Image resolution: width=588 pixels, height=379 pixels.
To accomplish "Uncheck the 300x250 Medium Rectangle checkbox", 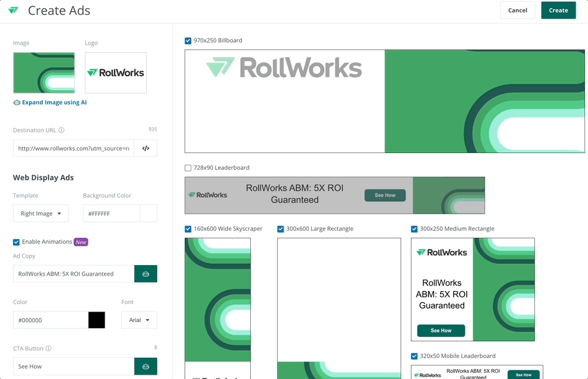I will pyautogui.click(x=414, y=229).
